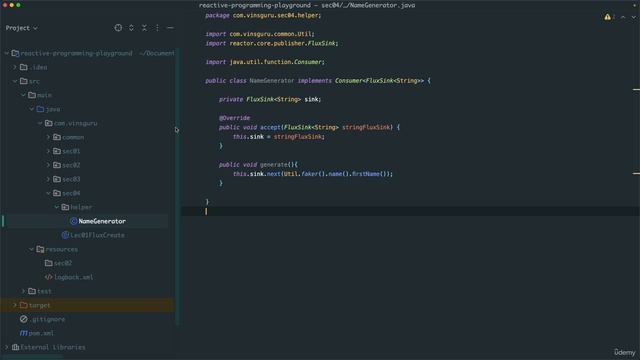Click the @Override annotation in the editor
The width and height of the screenshot is (640, 360).
(234, 118)
